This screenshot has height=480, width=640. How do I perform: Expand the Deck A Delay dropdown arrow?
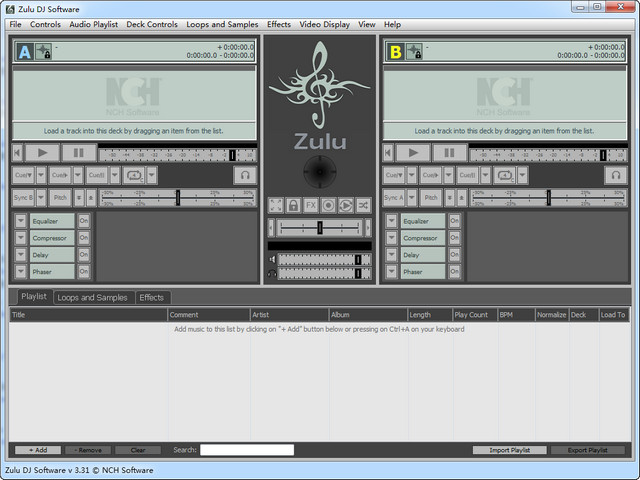pos(20,254)
